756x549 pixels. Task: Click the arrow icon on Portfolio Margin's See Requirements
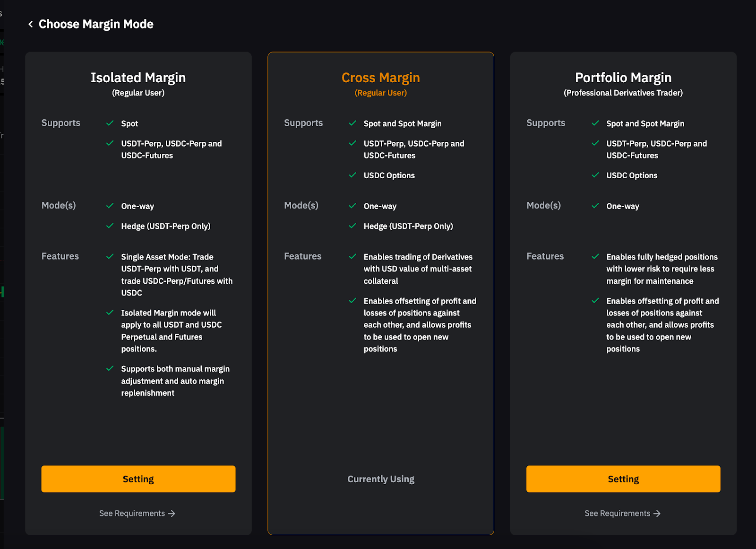coord(658,514)
